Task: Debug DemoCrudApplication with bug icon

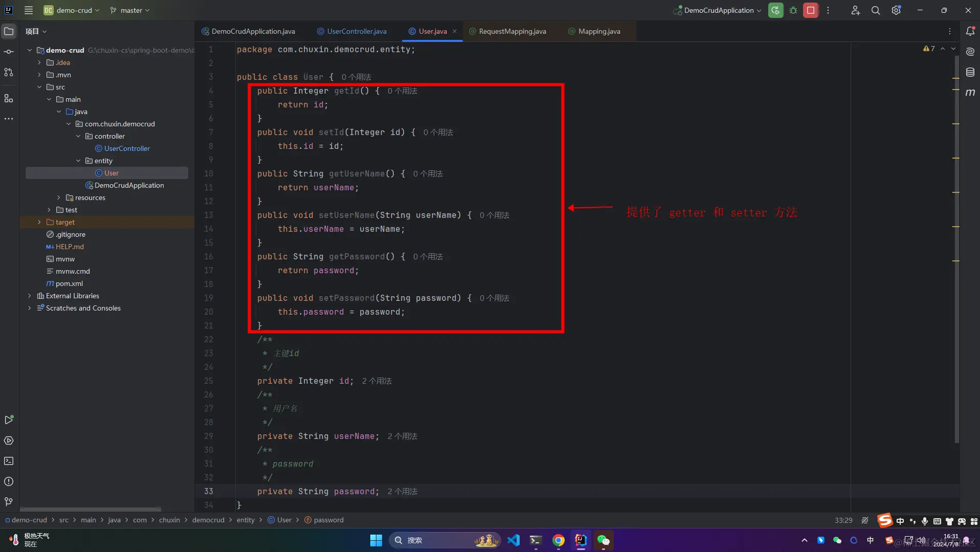Action: point(793,10)
